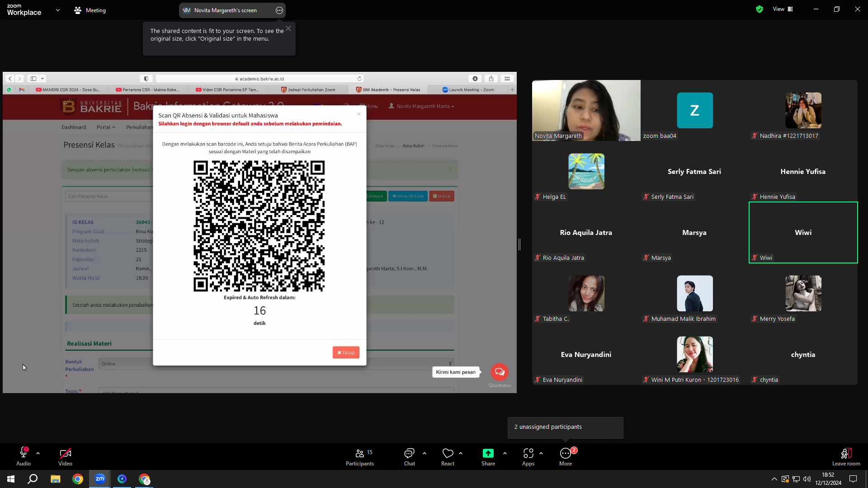868x488 pixels.
Task: Close the QR scan dialog with X
Action: coord(359,114)
